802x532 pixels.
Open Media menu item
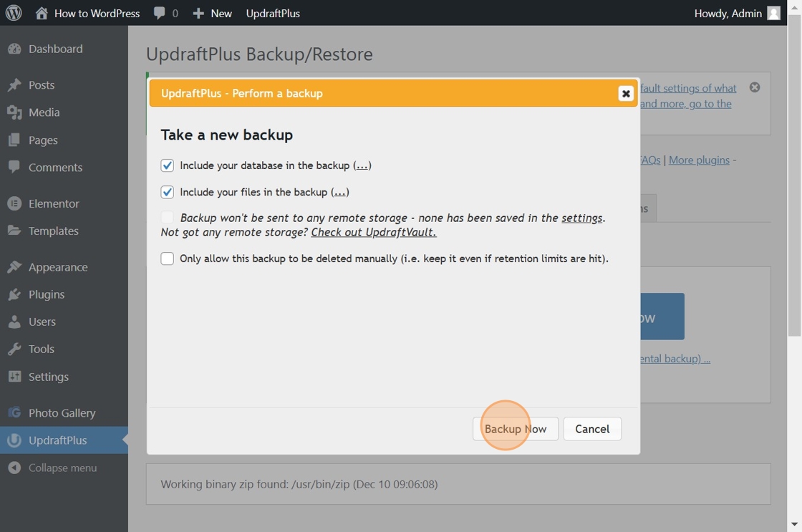(64, 112)
